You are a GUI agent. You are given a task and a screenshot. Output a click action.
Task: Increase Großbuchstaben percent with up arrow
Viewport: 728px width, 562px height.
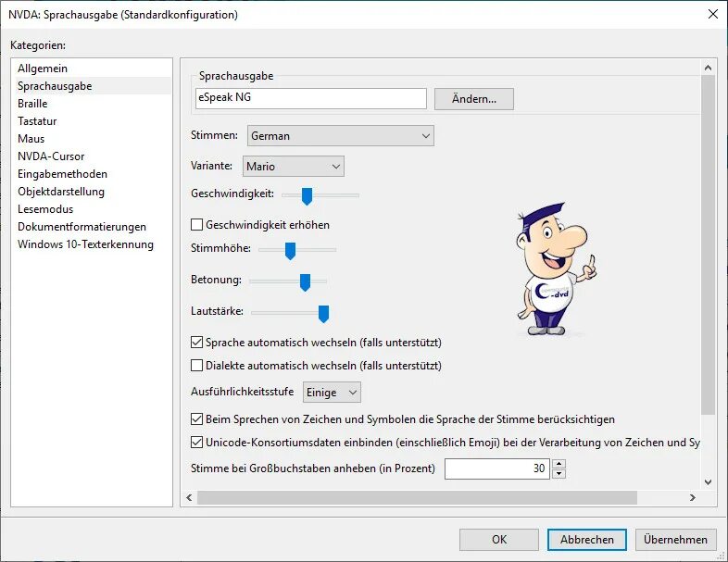pos(559,464)
